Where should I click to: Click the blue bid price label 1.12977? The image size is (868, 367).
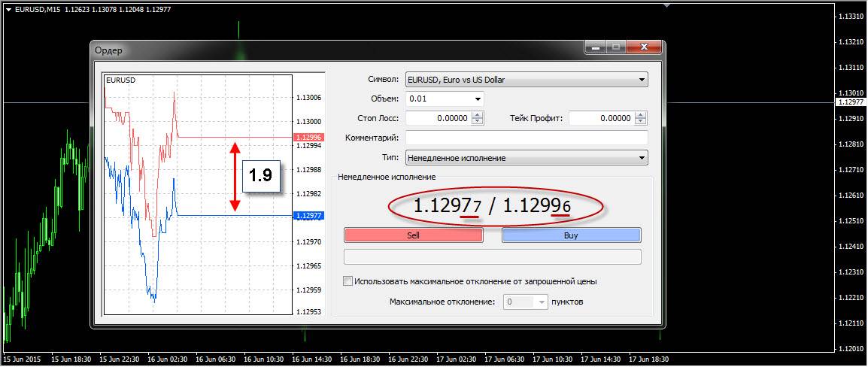tap(308, 216)
